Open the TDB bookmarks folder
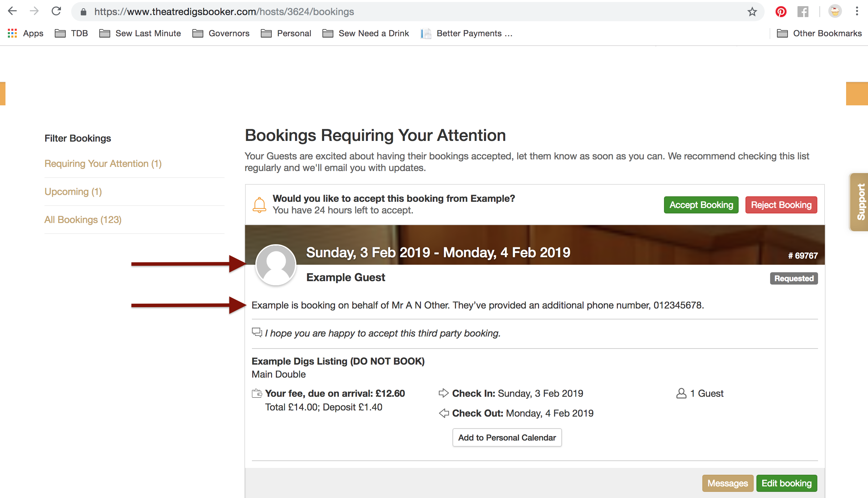The image size is (868, 498). (72, 33)
